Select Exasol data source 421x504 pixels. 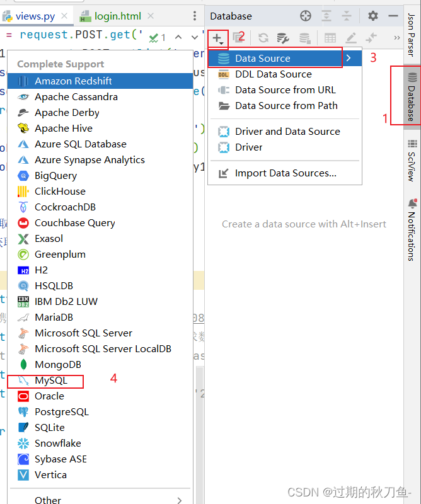(100, 239)
